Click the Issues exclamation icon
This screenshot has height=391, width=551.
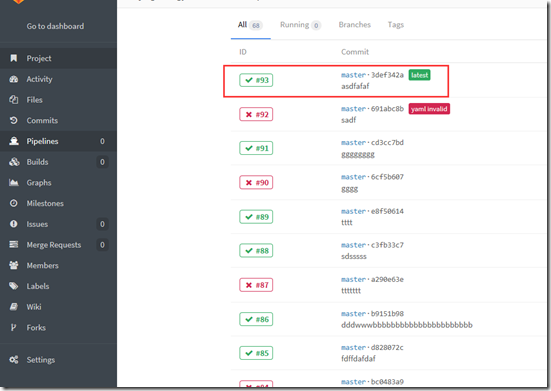click(14, 224)
